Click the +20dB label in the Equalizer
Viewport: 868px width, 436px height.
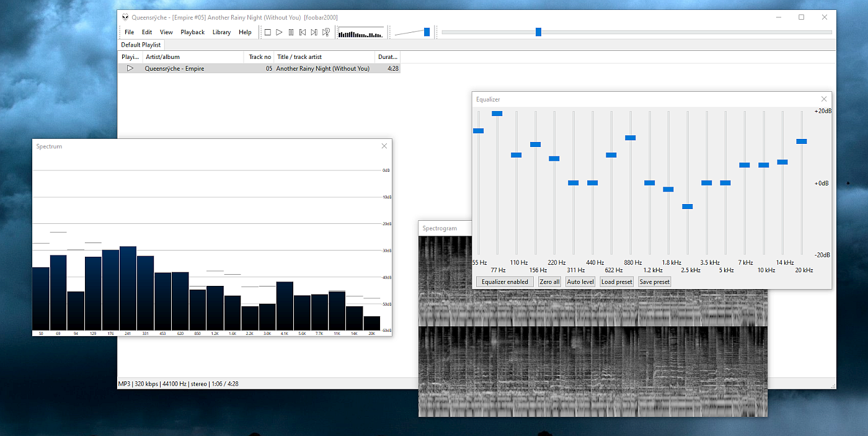823,111
